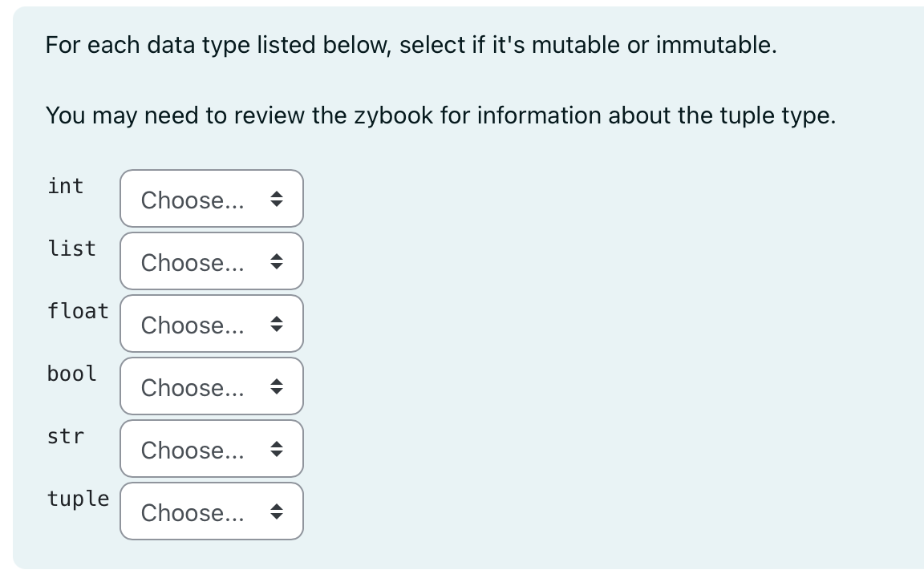Viewport: 924px width, 574px height.
Task: Click the "int" code label
Action: (x=66, y=186)
